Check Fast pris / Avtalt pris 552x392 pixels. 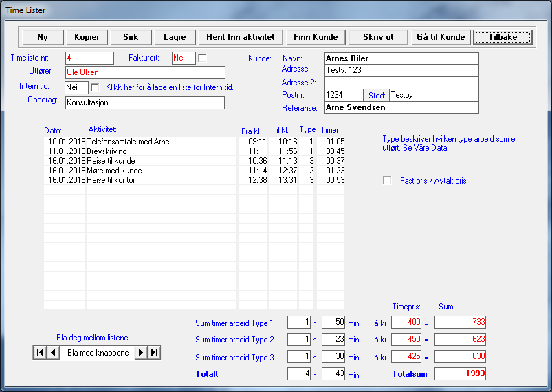(x=387, y=181)
